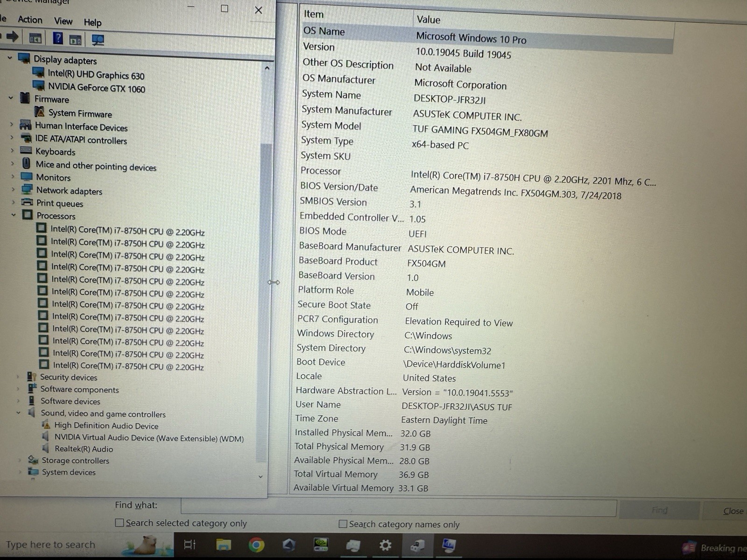Image resolution: width=747 pixels, height=560 pixels.
Task: Collapse the Display adapters category
Action: 9,57
